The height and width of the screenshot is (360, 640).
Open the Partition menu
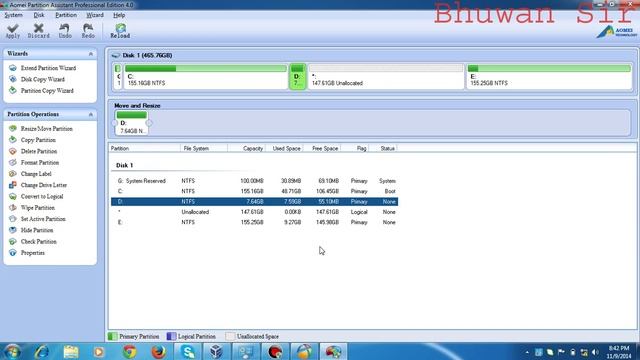[x=66, y=15]
